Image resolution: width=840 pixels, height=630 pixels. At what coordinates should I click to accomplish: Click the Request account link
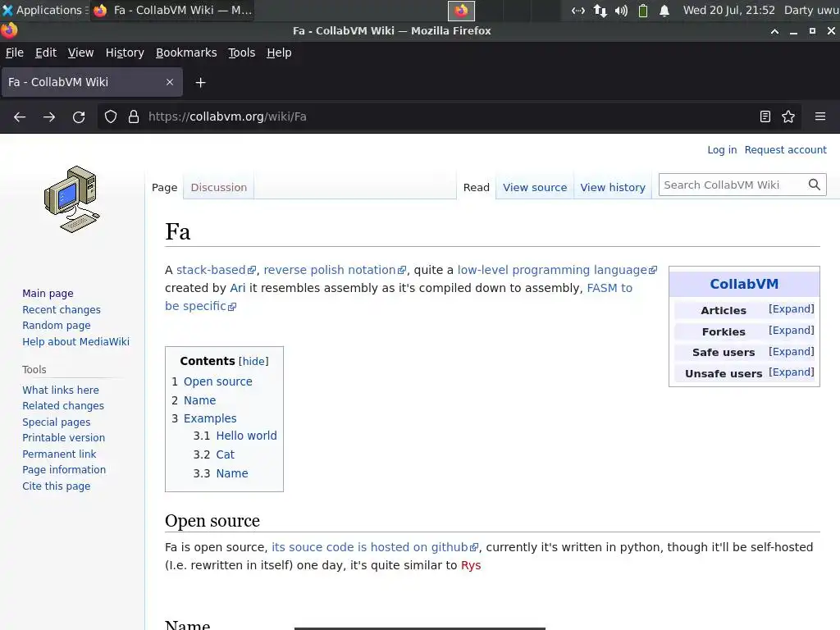(785, 150)
